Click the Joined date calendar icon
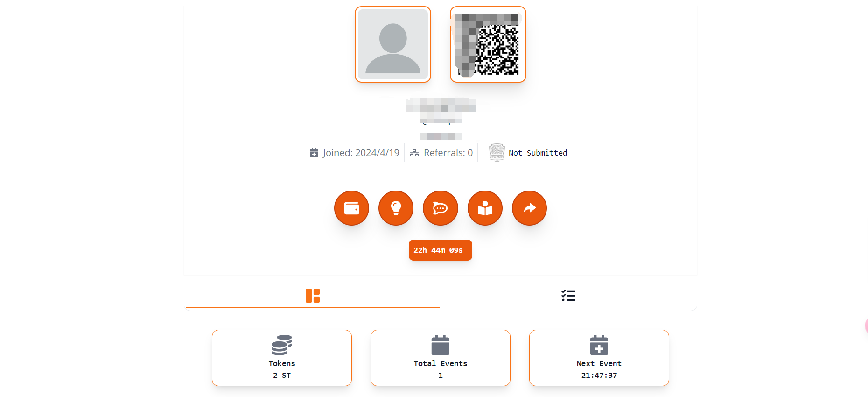The width and height of the screenshot is (868, 397). [314, 153]
